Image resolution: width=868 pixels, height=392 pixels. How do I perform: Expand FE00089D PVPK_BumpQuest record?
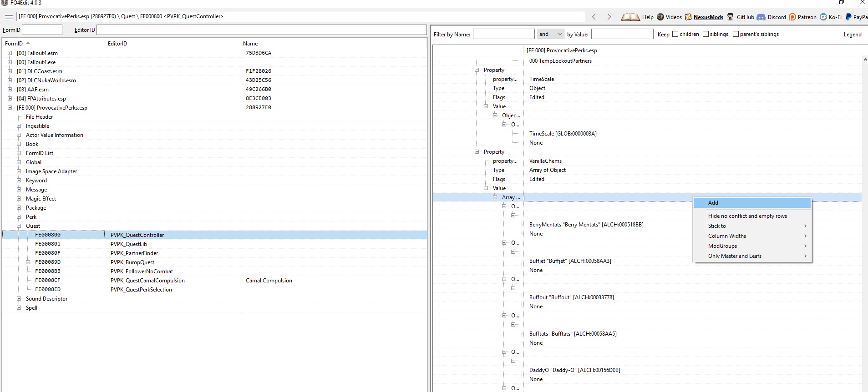pyautogui.click(x=28, y=262)
